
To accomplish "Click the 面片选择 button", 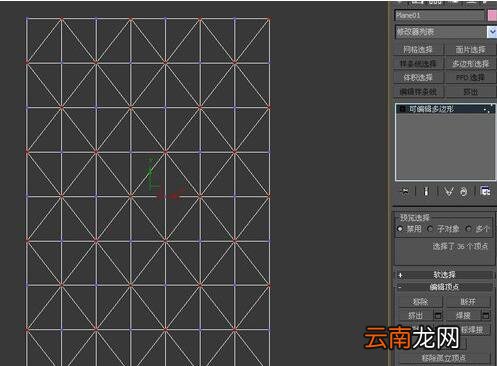I will click(x=470, y=50).
